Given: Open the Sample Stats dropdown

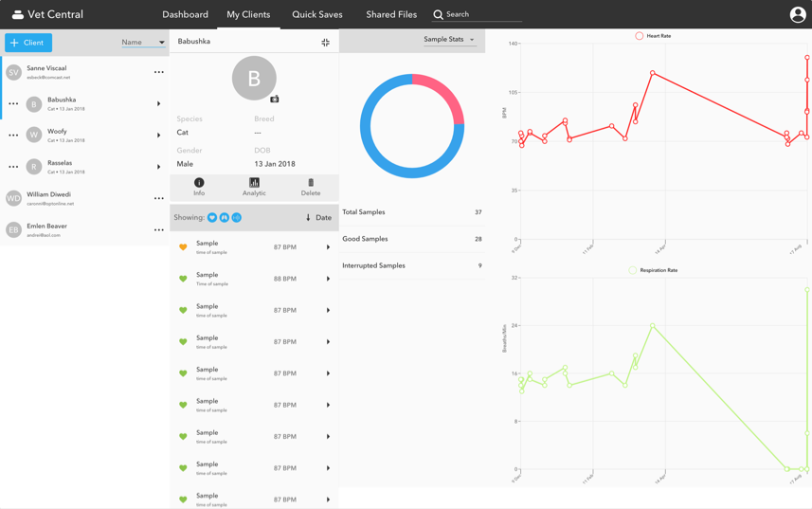Looking at the screenshot, I should click(x=449, y=40).
